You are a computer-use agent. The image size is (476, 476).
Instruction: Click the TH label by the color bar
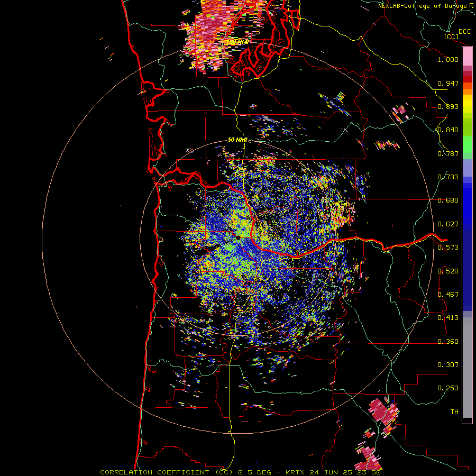pyautogui.click(x=454, y=412)
